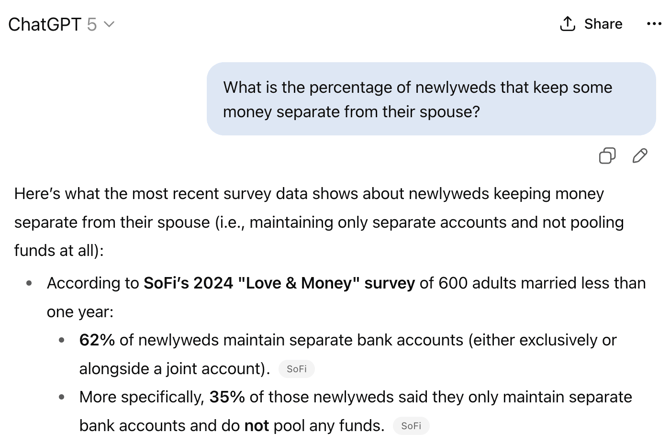
Task: Click bold SoFi's 2024 'Love & Money' survey text
Action: tap(279, 283)
